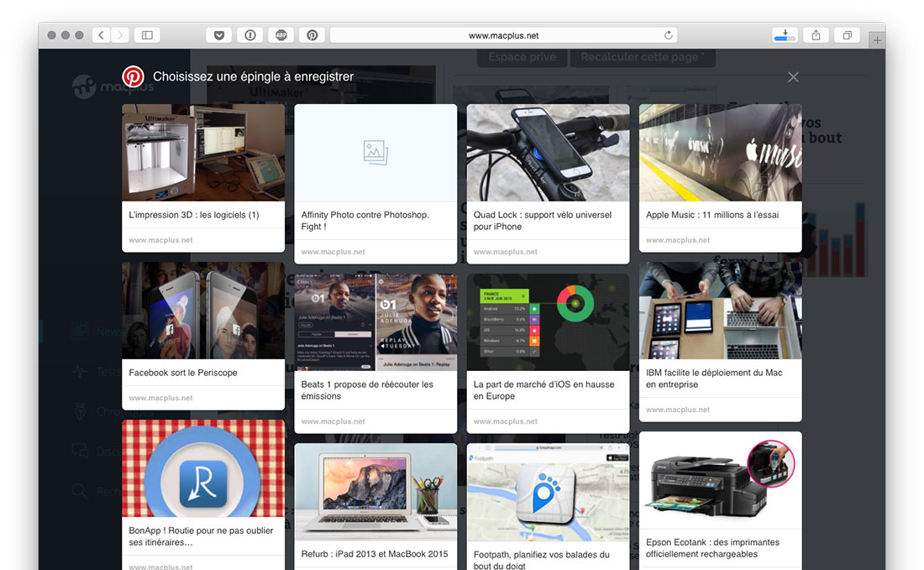This screenshot has height=570, width=924.
Task: Click the Pinterest logo in overlay header
Action: (134, 76)
